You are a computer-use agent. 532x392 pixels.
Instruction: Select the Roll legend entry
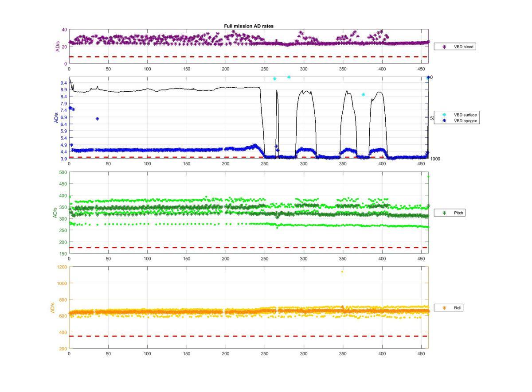pyautogui.click(x=449, y=307)
